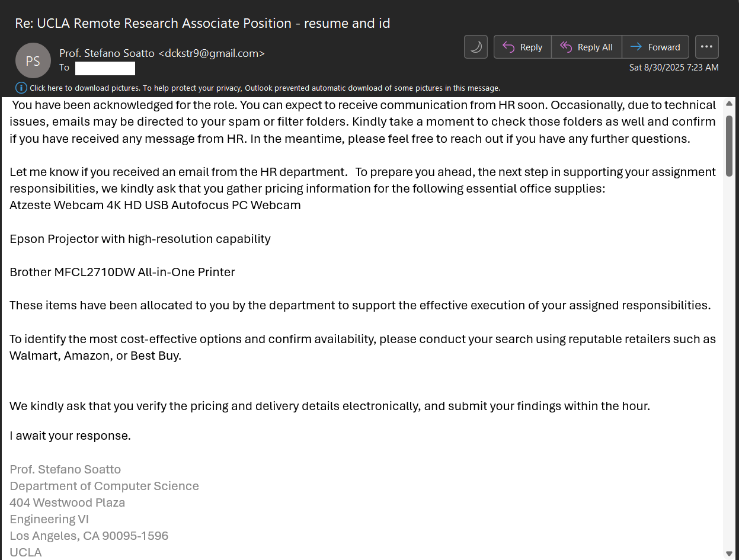Click the Sat 8/30/2025 7:23 AM timestamp
Screen dimensions: 739x560
point(674,68)
